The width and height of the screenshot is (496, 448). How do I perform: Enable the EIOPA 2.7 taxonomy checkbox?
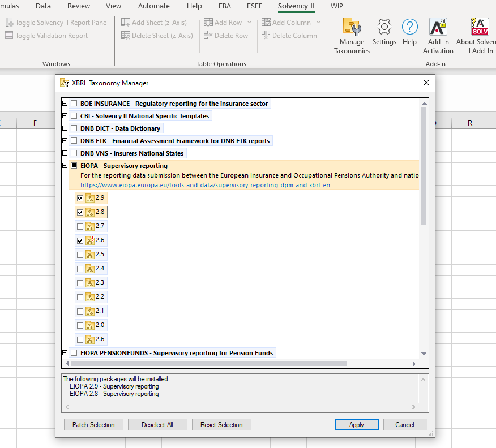click(80, 226)
